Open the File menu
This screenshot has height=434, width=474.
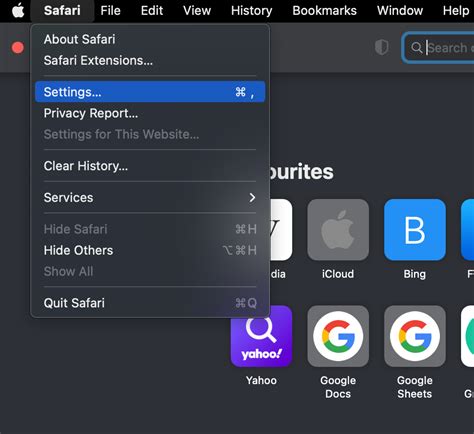coord(110,11)
